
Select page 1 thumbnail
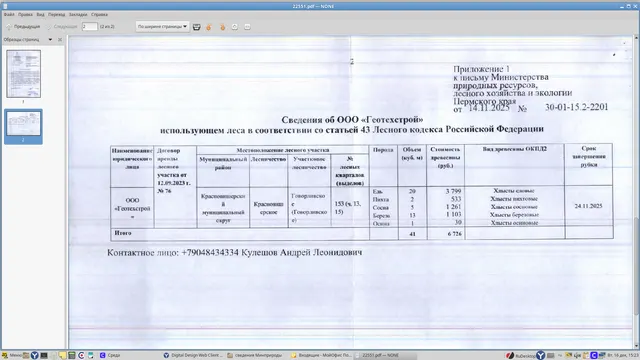click(23, 74)
